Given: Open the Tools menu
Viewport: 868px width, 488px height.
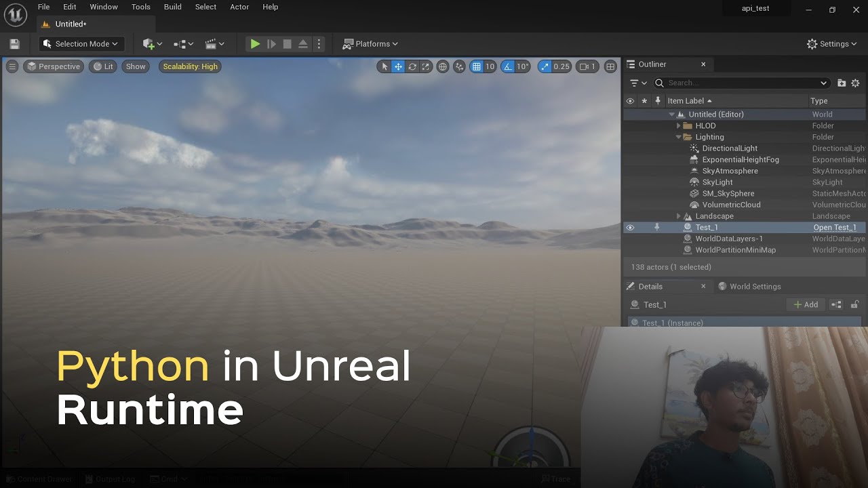Looking at the screenshot, I should coord(141,7).
